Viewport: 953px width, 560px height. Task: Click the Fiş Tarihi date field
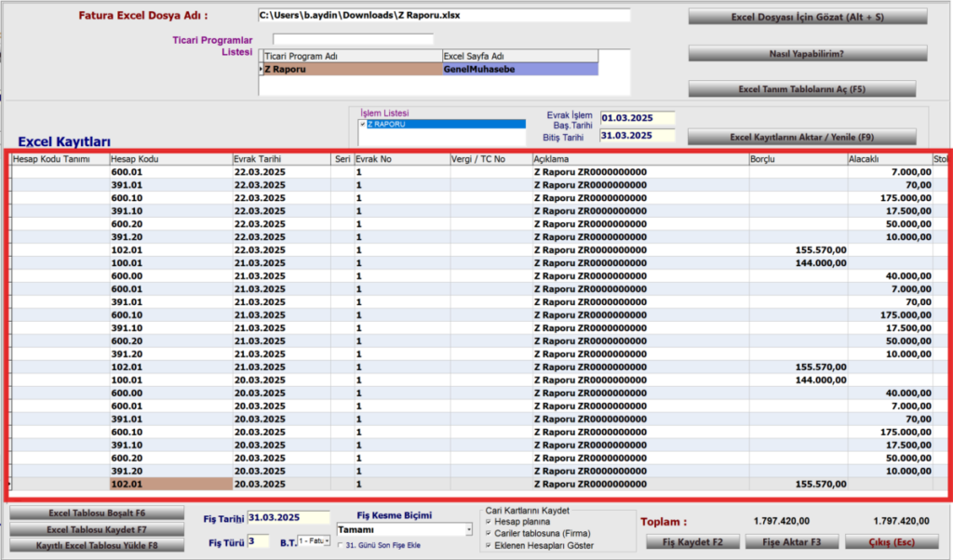pos(289,517)
